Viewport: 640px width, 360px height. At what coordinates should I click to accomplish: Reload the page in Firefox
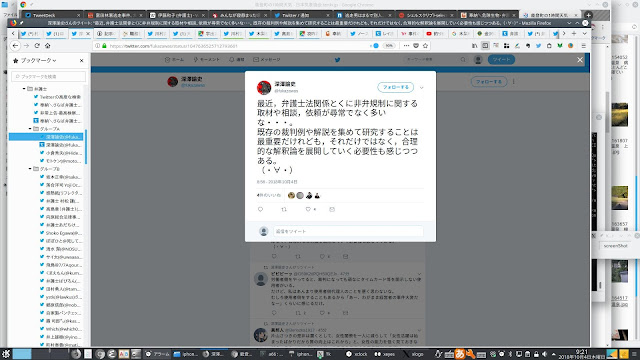(x=37, y=46)
